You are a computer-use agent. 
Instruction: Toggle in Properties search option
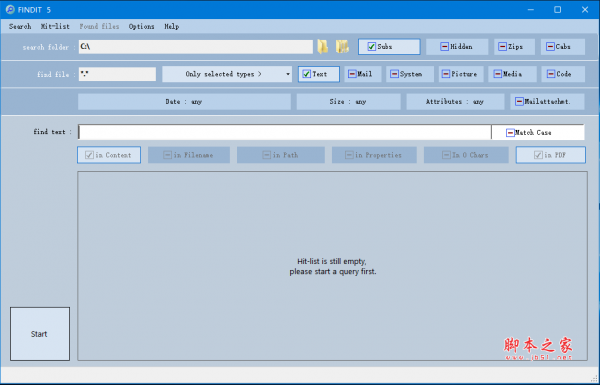point(374,155)
